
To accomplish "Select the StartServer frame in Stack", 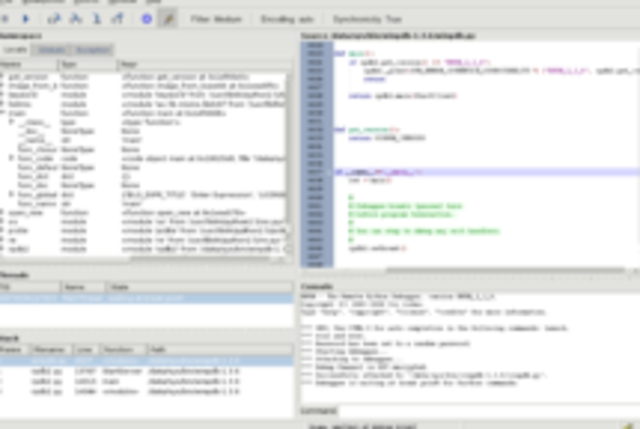I will (x=146, y=371).
